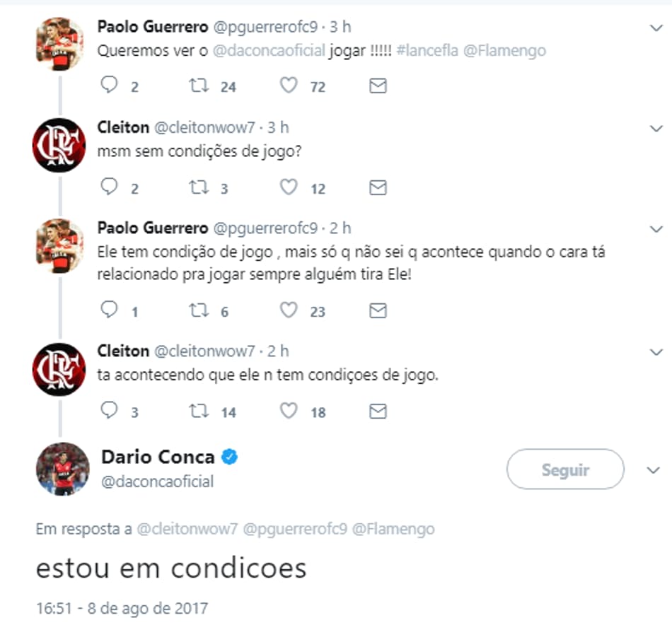Open @cleitonwow7 in the 'Em resposta a' line
The height and width of the screenshot is (625, 672).
tap(187, 529)
